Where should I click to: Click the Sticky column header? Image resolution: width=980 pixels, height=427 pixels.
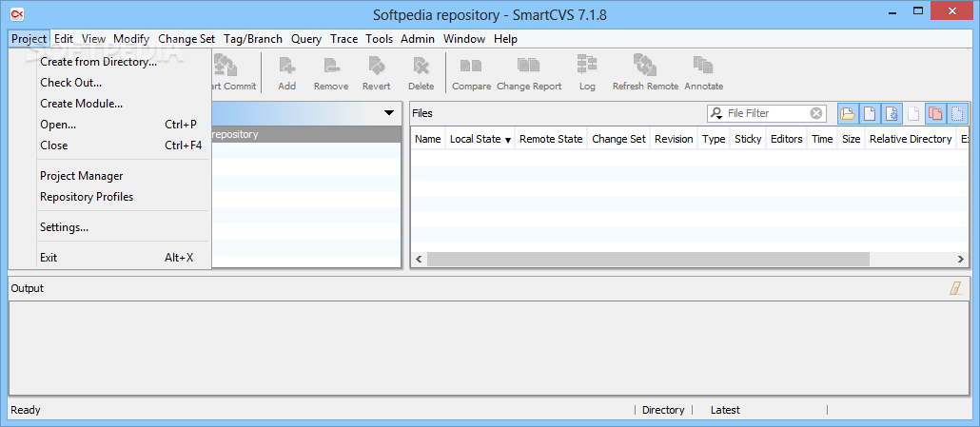click(748, 139)
